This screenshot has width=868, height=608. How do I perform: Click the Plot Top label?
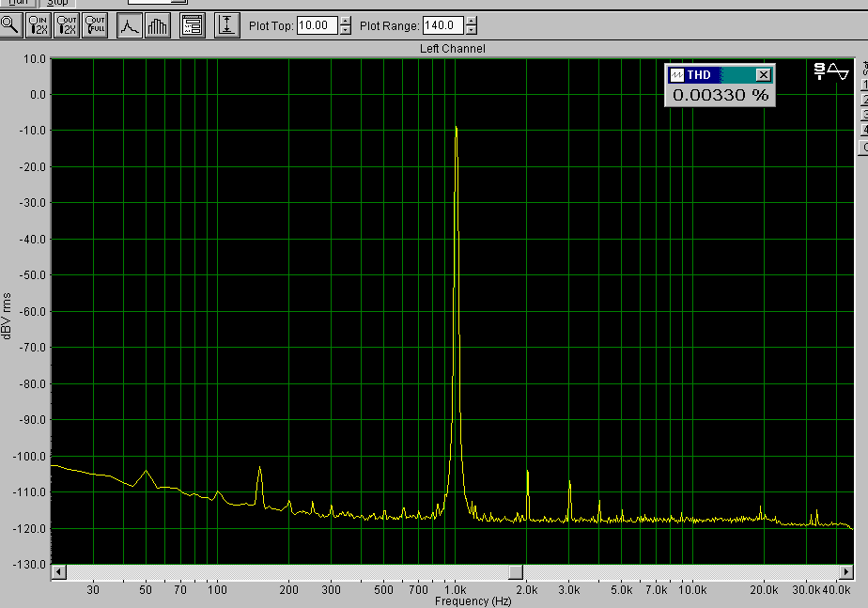(x=271, y=26)
